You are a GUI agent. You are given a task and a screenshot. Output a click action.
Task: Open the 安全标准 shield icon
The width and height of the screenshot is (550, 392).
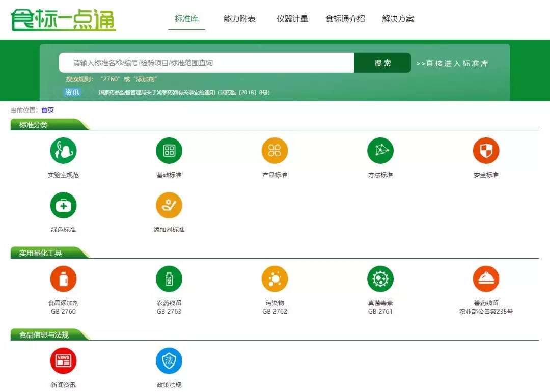(x=486, y=151)
